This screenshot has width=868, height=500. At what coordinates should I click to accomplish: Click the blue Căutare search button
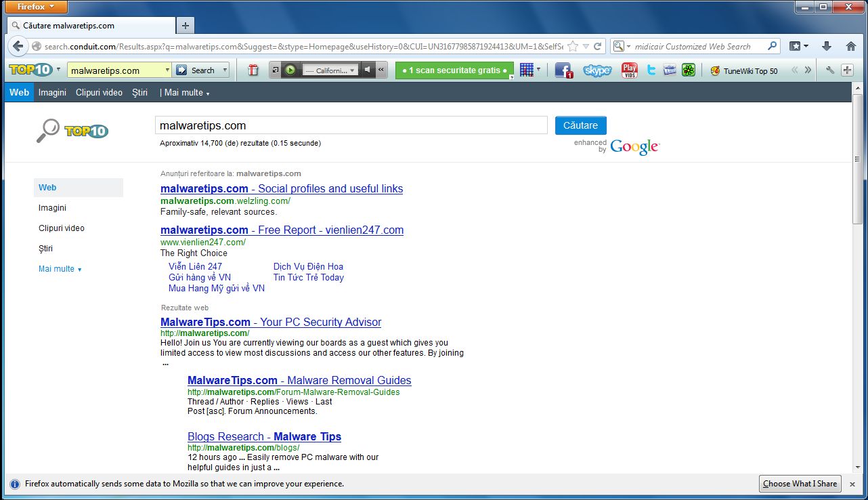tap(581, 125)
